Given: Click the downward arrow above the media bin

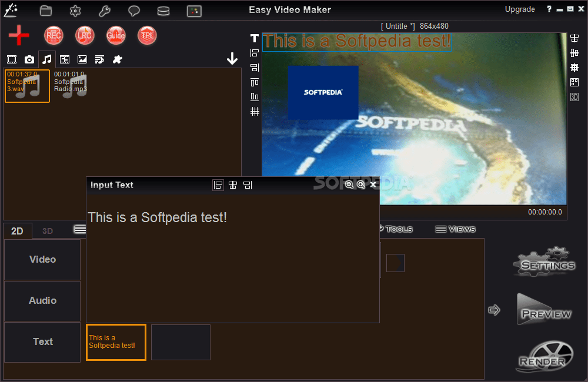Looking at the screenshot, I should coord(232,59).
